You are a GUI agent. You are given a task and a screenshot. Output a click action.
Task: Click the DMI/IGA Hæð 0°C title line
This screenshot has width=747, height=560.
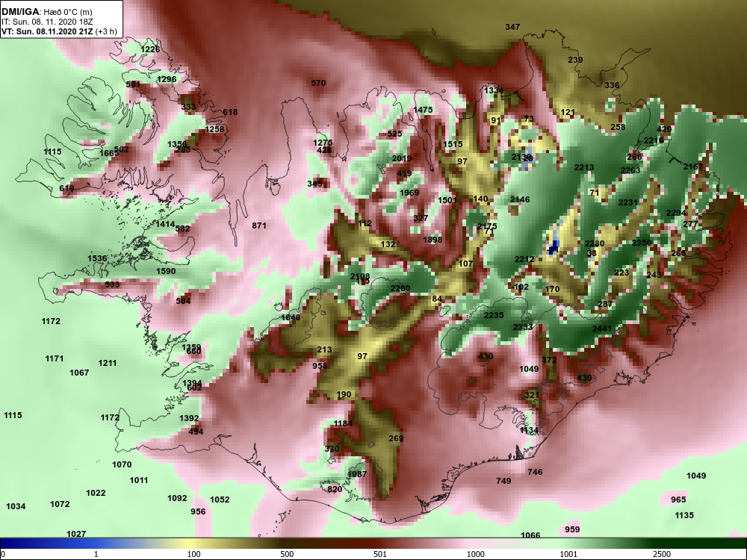point(46,12)
